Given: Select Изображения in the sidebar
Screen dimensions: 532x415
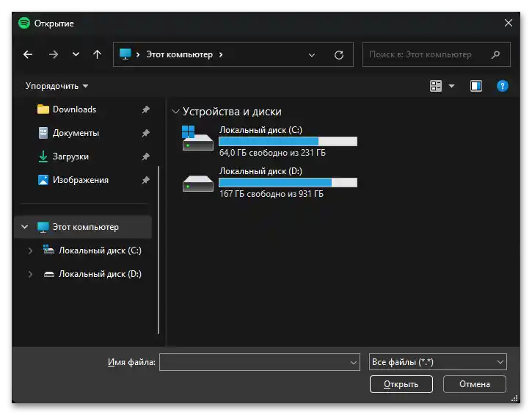Looking at the screenshot, I should 80,180.
